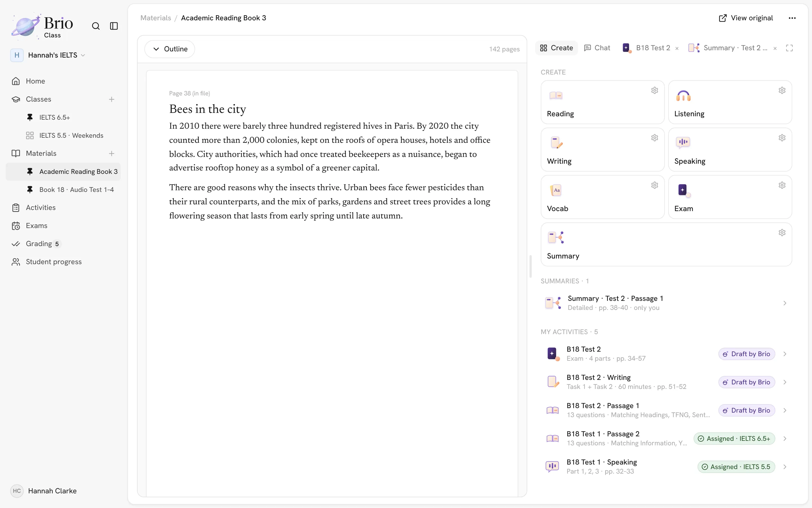Close the Summary · Test 2 tab
The height and width of the screenshot is (508, 812).
[x=775, y=48]
